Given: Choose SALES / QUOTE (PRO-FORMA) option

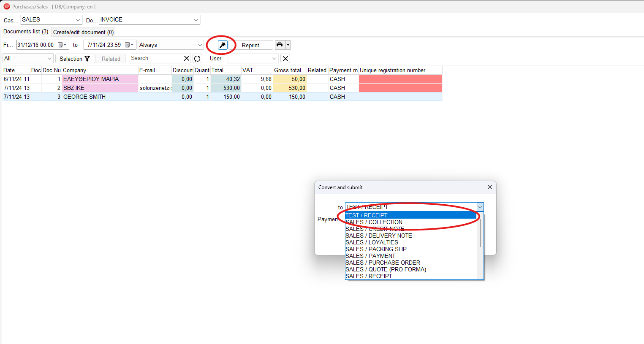Looking at the screenshot, I should (386, 269).
